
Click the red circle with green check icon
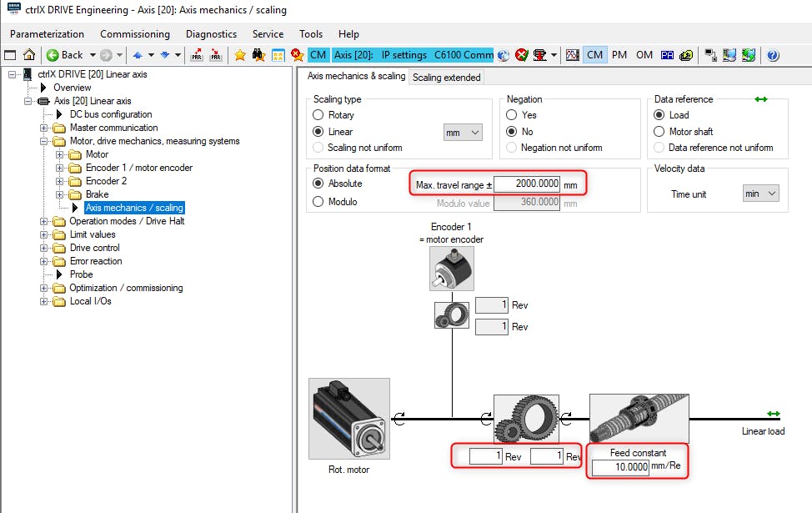[x=522, y=55]
